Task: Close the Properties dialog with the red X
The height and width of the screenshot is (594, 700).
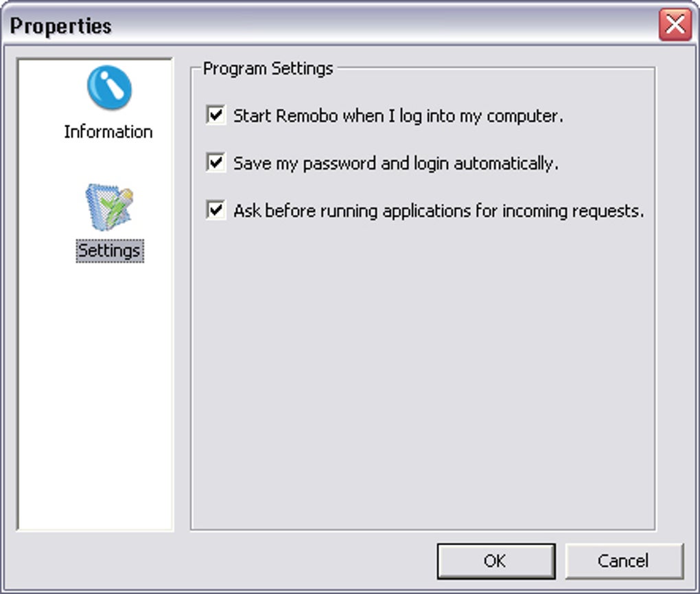Action: point(674,25)
